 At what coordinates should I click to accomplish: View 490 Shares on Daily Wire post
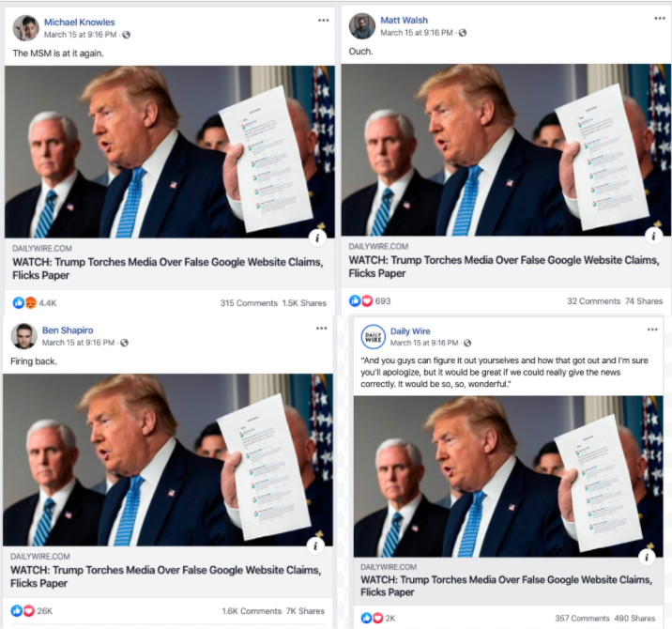pos(634,619)
